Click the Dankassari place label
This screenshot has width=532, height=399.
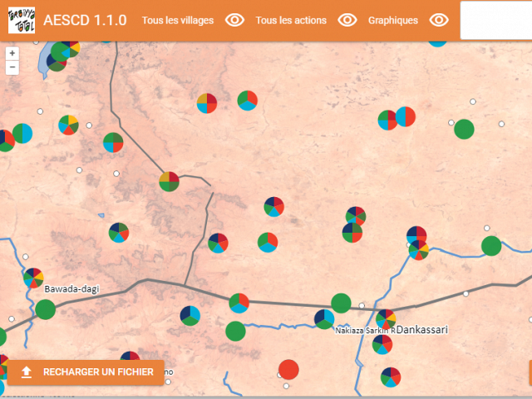coord(422,330)
